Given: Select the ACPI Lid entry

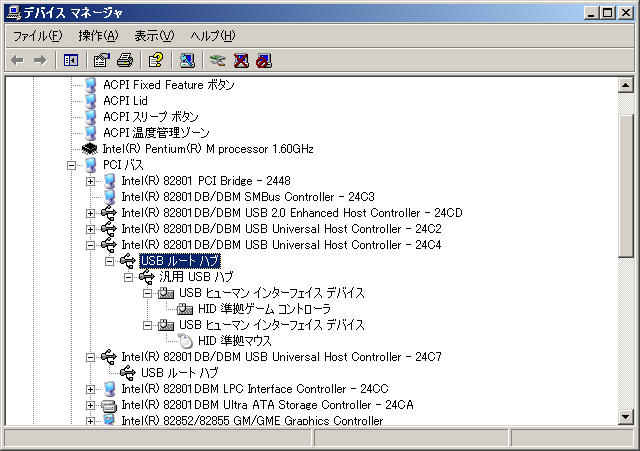Looking at the screenshot, I should [125, 101].
